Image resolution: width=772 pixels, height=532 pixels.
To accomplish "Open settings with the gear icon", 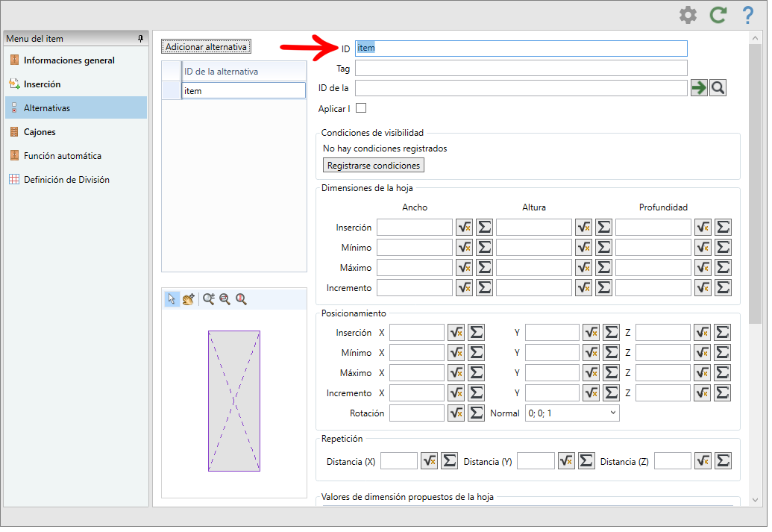I will (x=688, y=15).
